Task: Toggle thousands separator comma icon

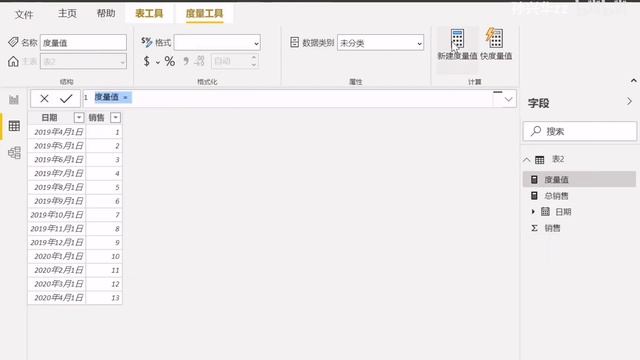Action: pyautogui.click(x=186, y=61)
